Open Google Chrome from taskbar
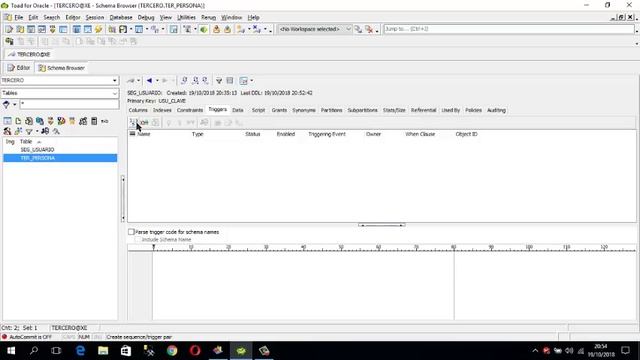Image resolution: width=640 pixels, height=360 pixels. click(172, 351)
